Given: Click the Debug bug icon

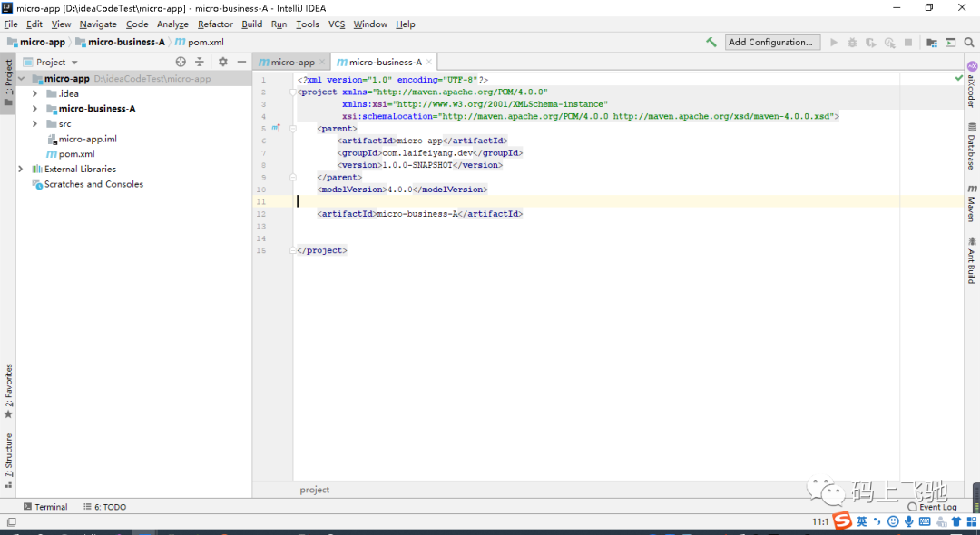Looking at the screenshot, I should coord(852,43).
